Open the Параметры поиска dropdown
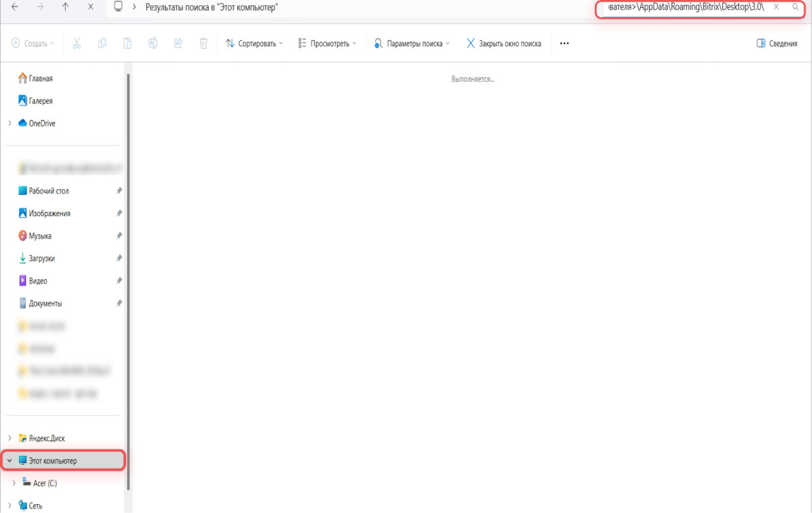The height and width of the screenshot is (513, 812). click(412, 44)
